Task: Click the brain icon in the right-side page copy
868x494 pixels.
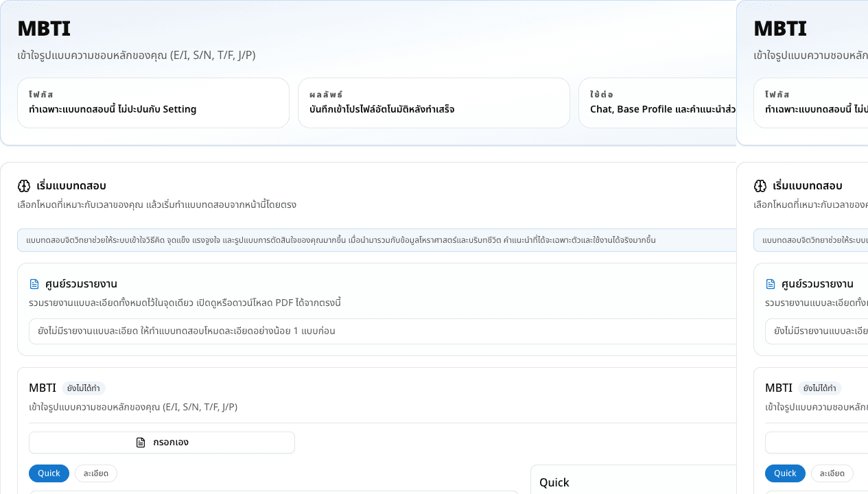Action: point(760,186)
